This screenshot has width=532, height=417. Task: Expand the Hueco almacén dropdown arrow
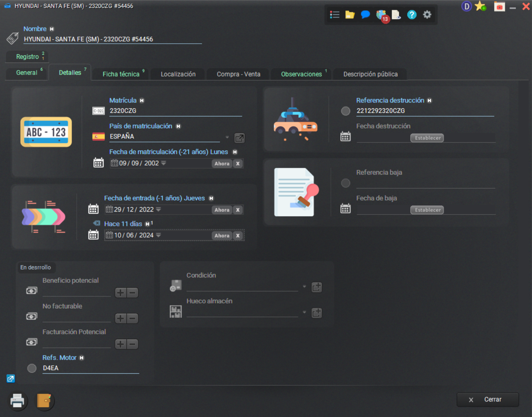304,312
